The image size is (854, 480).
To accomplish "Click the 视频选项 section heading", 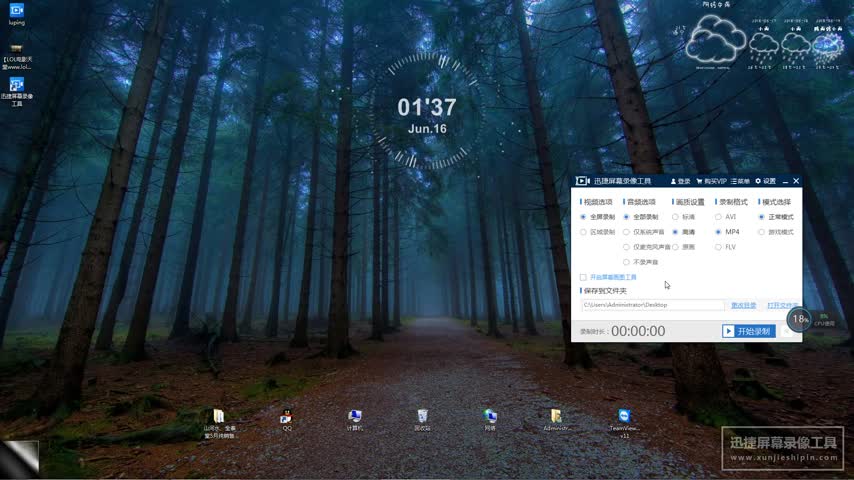I will pos(597,202).
